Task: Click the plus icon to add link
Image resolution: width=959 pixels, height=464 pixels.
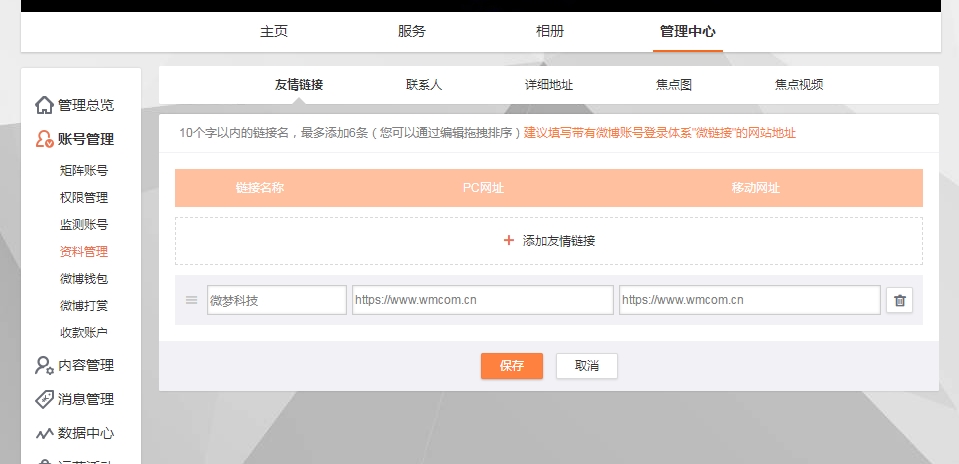Action: coord(509,241)
